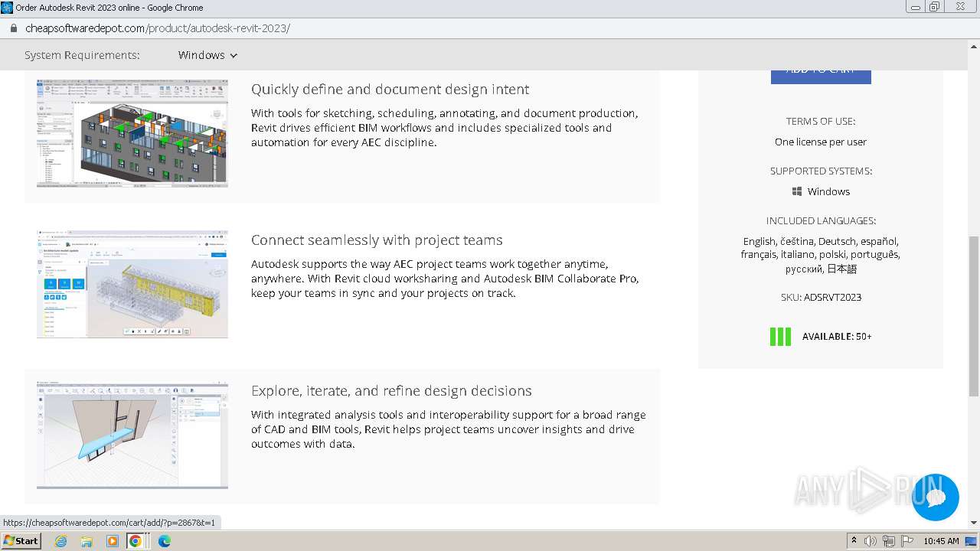Click the One license per user text
980x551 pixels.
click(821, 142)
